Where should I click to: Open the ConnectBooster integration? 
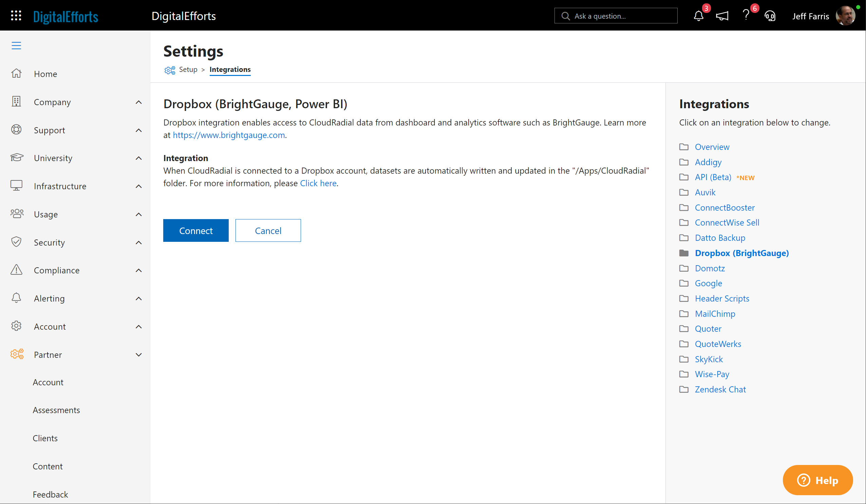point(725,208)
